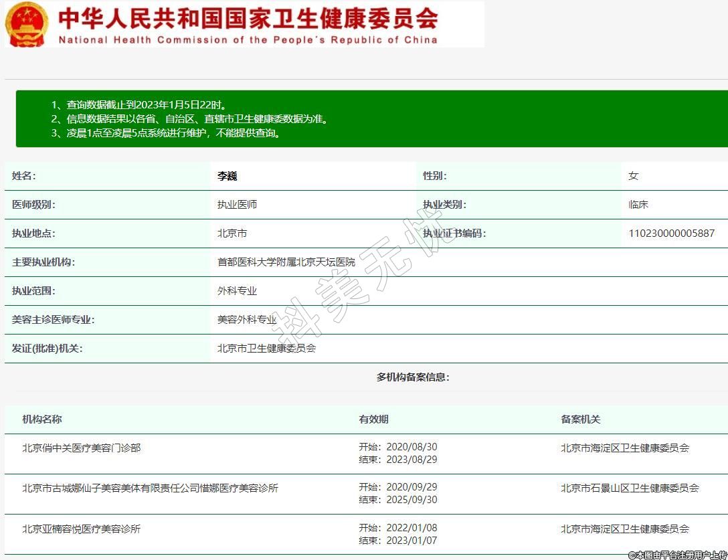This screenshot has height=560, width=728.
Task: Select the 执业医师 level value
Action: (237, 205)
